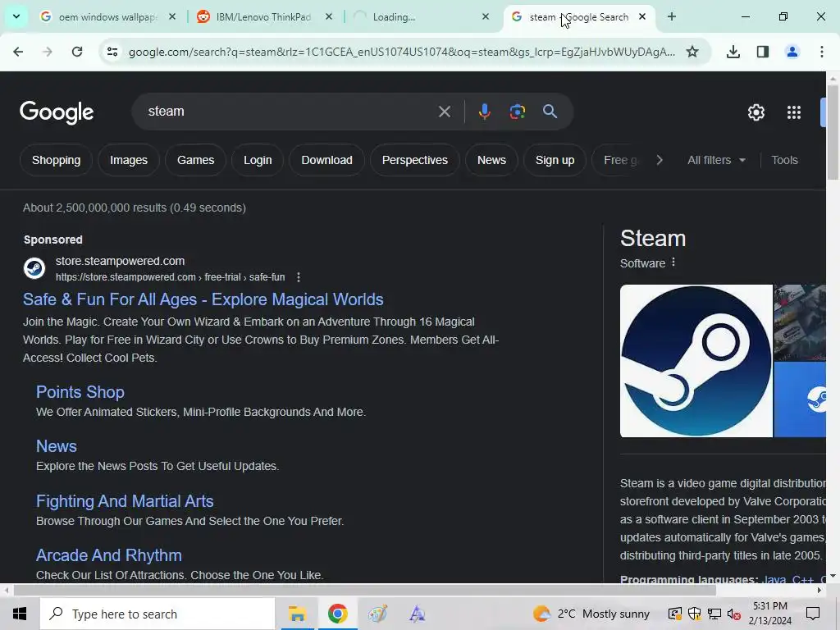Click the Java programming language link
840x630 pixels.
pyautogui.click(x=774, y=580)
